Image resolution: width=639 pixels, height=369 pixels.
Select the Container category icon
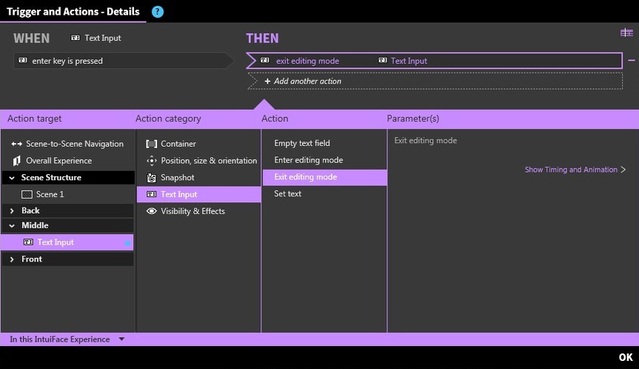coord(151,144)
